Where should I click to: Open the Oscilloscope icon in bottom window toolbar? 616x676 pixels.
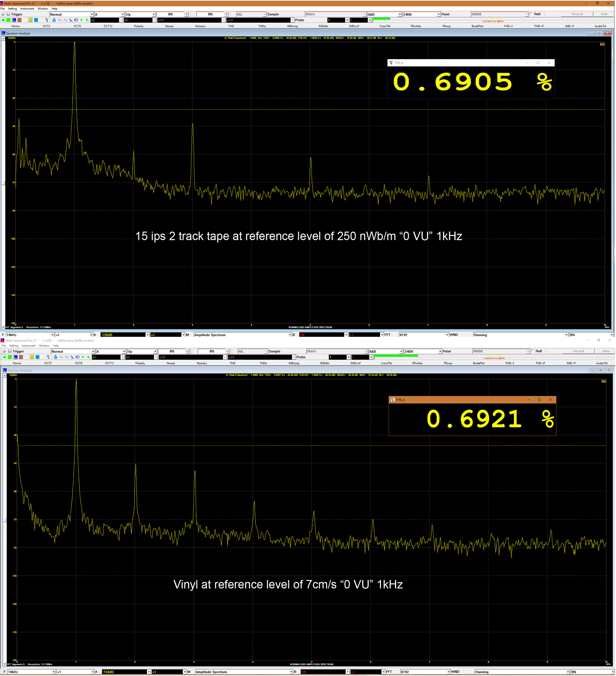click(x=10, y=358)
